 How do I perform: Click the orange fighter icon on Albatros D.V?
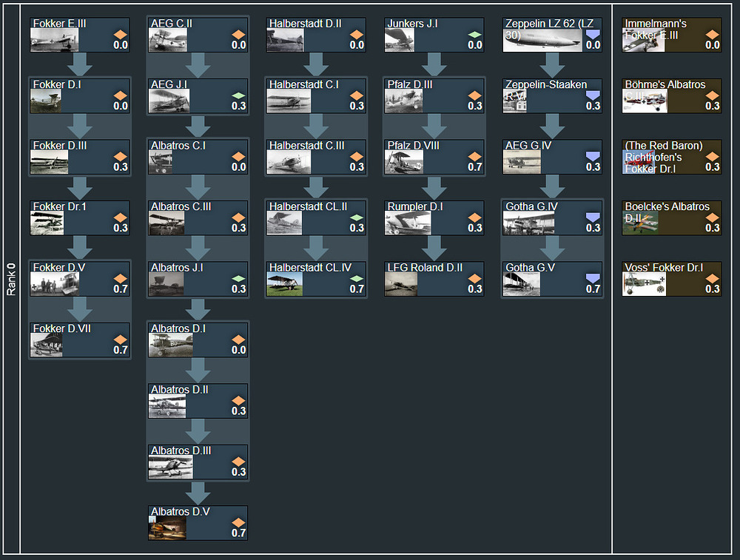coord(238,522)
